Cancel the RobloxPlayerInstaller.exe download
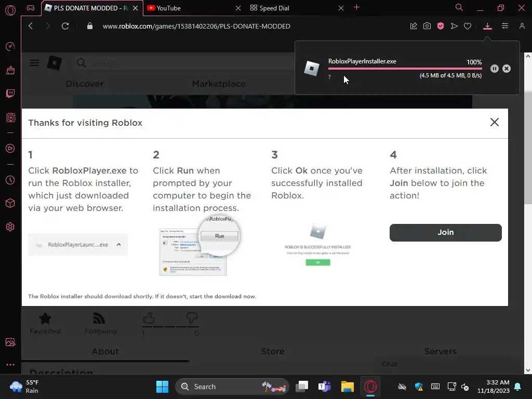The width and height of the screenshot is (532, 399). (x=507, y=69)
